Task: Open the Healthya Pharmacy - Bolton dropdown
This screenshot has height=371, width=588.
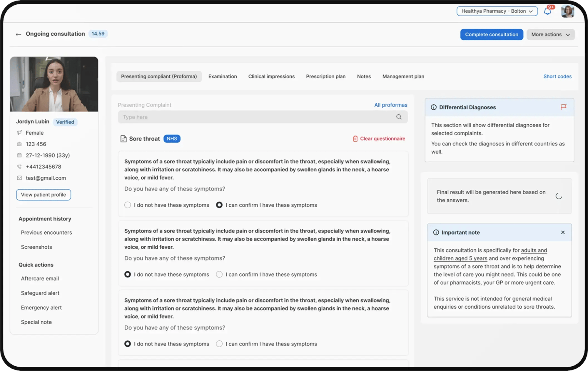Action: click(x=497, y=11)
